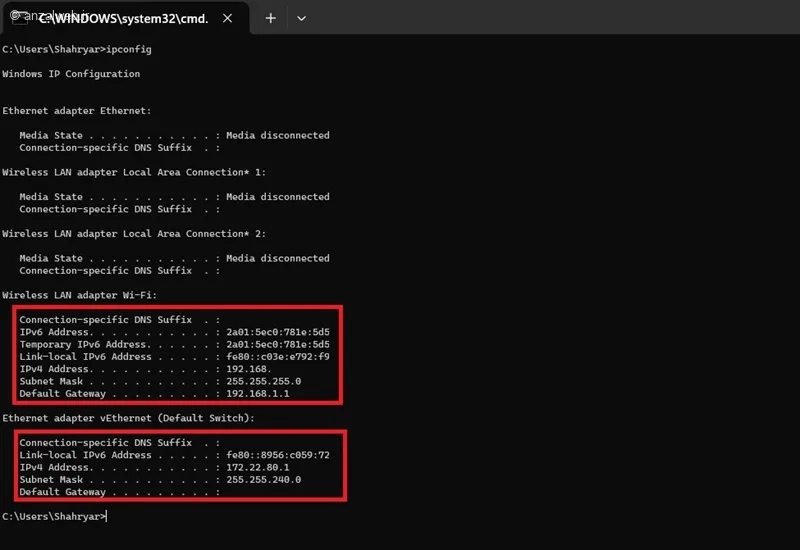The width and height of the screenshot is (800, 550).
Task: Click the Temporary IPv6 Address line
Action: coord(174,344)
